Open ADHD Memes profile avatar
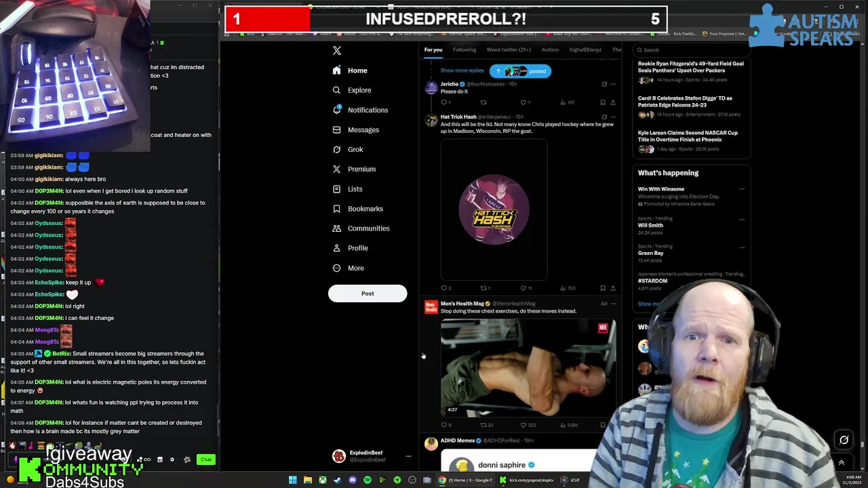 [431, 444]
